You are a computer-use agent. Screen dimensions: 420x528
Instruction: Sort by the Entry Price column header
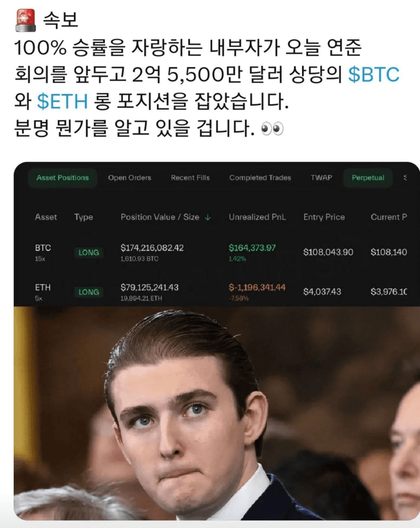coord(324,217)
